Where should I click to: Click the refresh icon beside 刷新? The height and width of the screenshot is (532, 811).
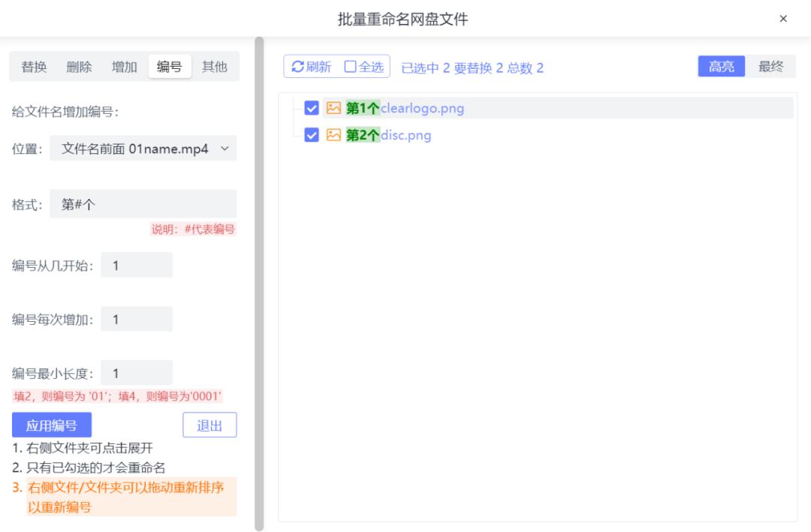pos(297,67)
